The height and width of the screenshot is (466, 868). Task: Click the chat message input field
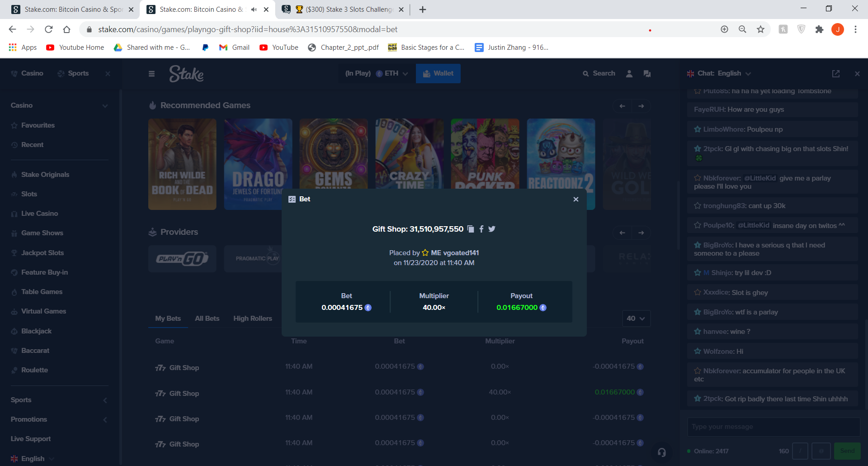773,427
